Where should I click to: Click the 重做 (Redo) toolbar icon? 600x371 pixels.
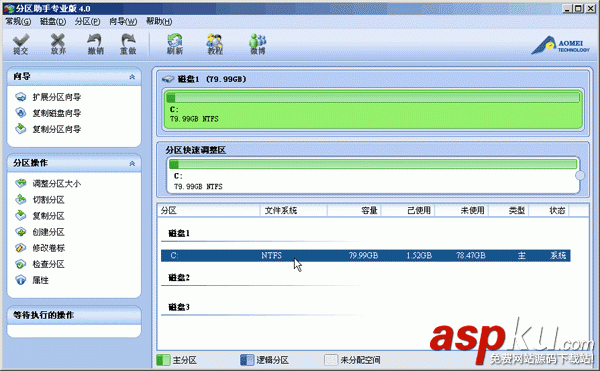pyautogui.click(x=128, y=44)
